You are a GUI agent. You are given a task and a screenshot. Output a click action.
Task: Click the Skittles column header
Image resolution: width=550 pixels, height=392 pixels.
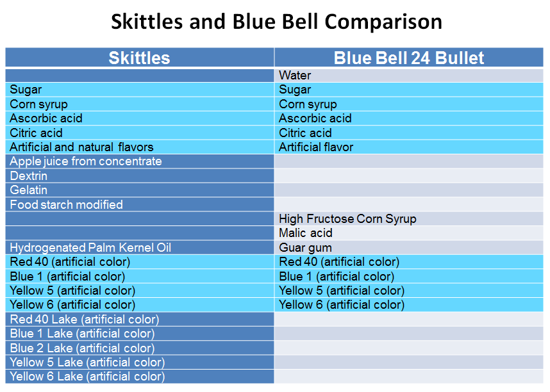[140, 58]
